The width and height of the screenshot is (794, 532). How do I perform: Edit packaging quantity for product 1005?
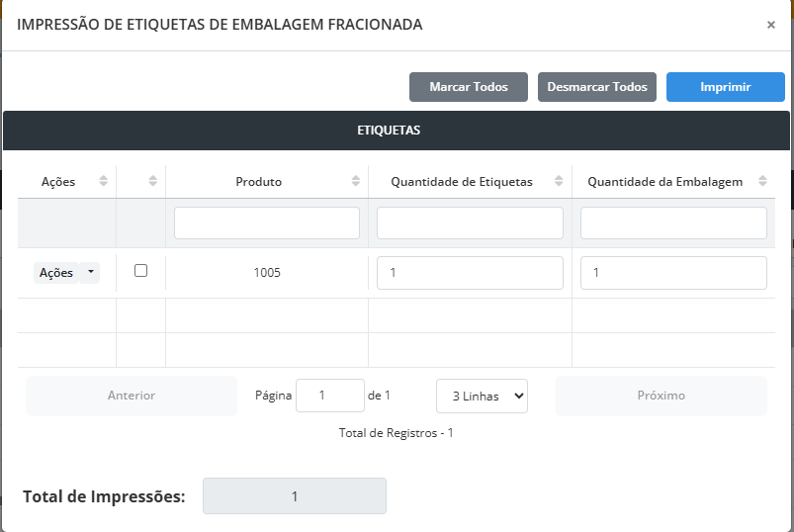[673, 273]
